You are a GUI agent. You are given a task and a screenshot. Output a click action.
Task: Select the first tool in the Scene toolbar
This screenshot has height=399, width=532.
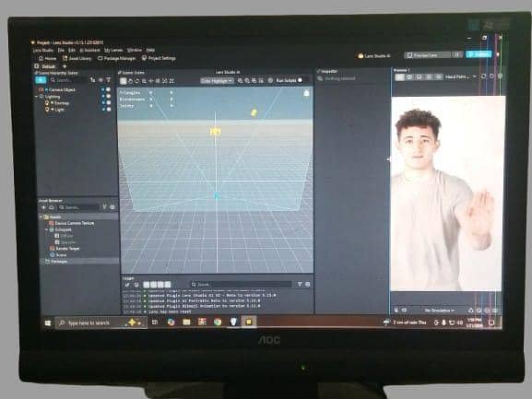[x=124, y=81]
